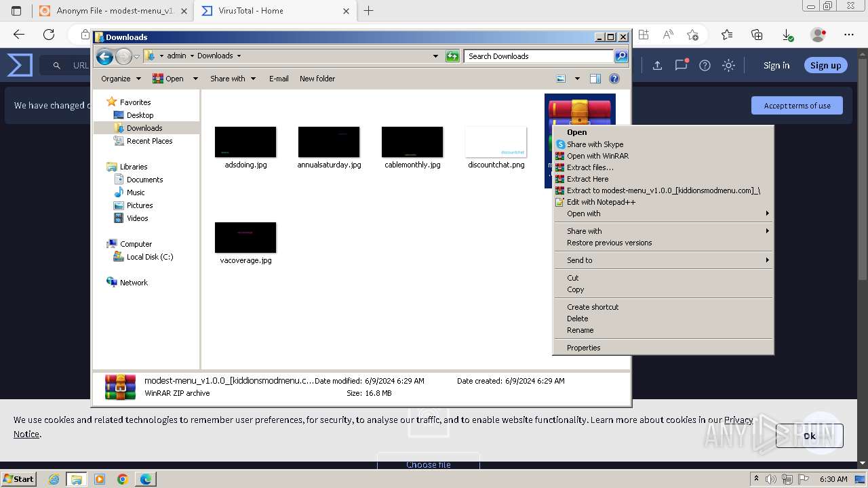Select the adsdoing.jpg thumbnail

pyautogui.click(x=245, y=142)
